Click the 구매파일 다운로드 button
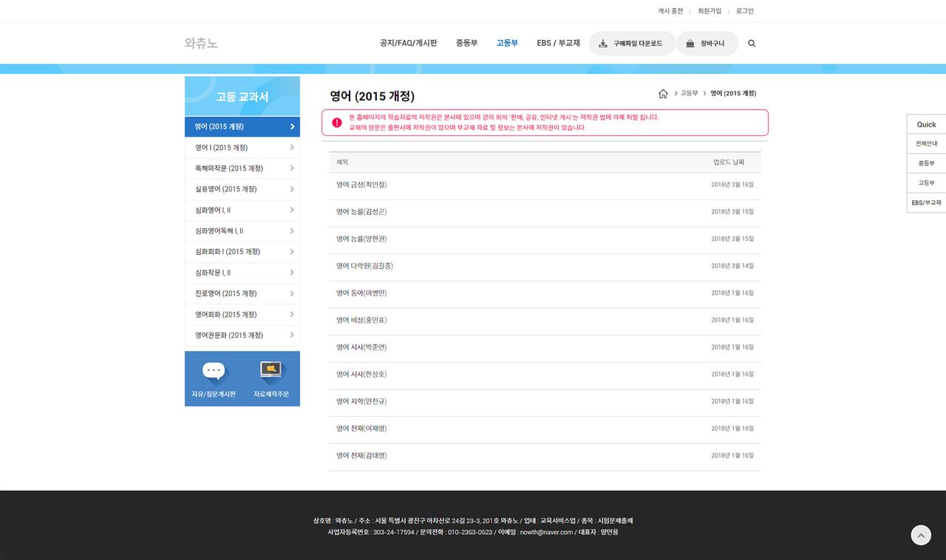 click(x=633, y=44)
